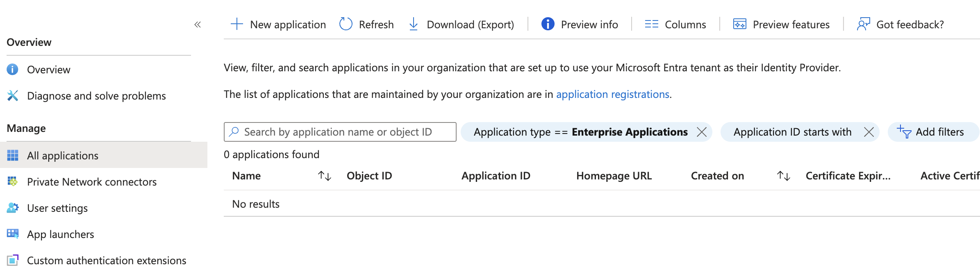This screenshot has width=980, height=272.
Task: Click the Overview info icon in sidebar
Action: pyautogui.click(x=13, y=70)
